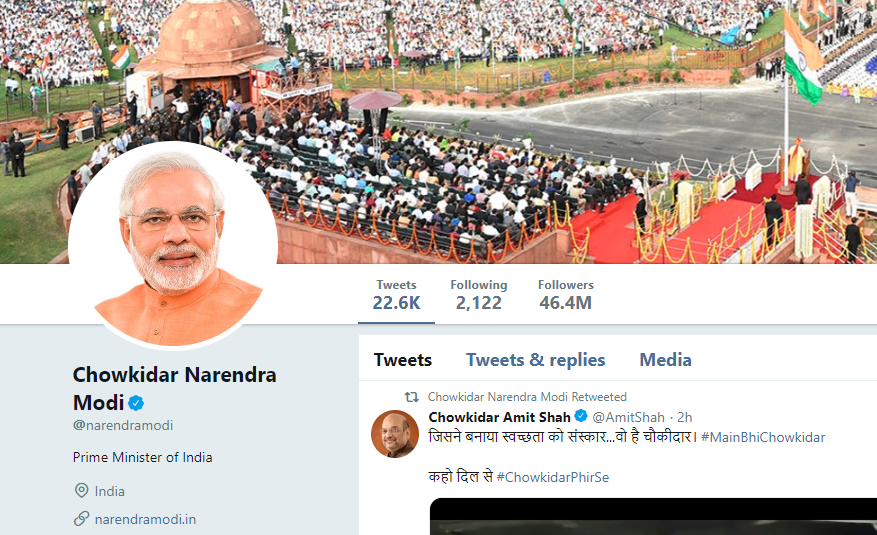Open the 46.4M Followers list
The image size is (877, 535).
pos(565,295)
